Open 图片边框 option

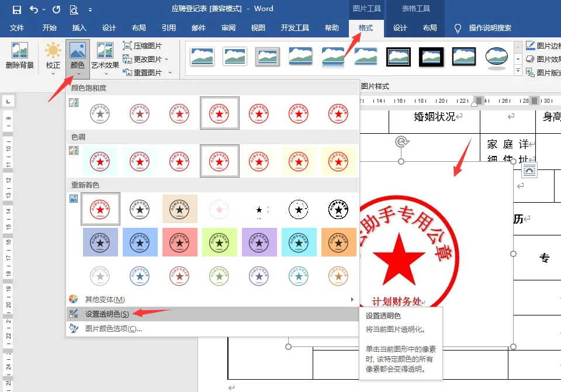[543, 46]
